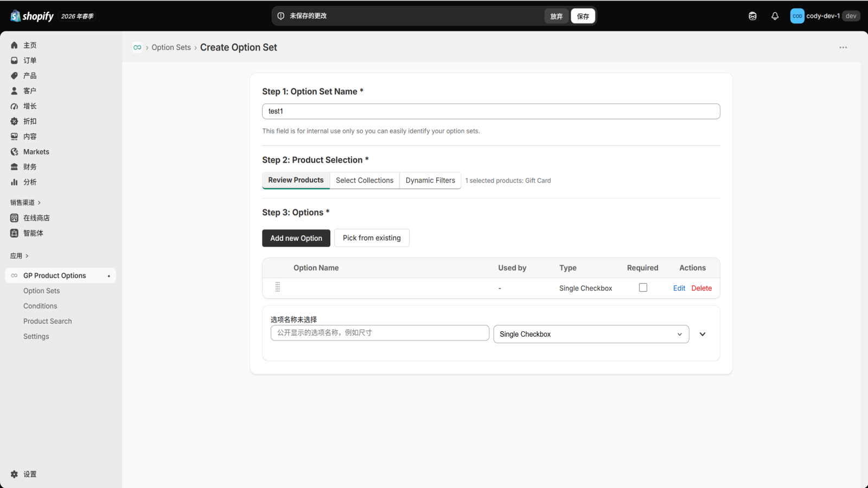Screen dimensions: 868x488
Task: Toggle the Required checkbox for Single Checkbox row
Action: (x=643, y=288)
